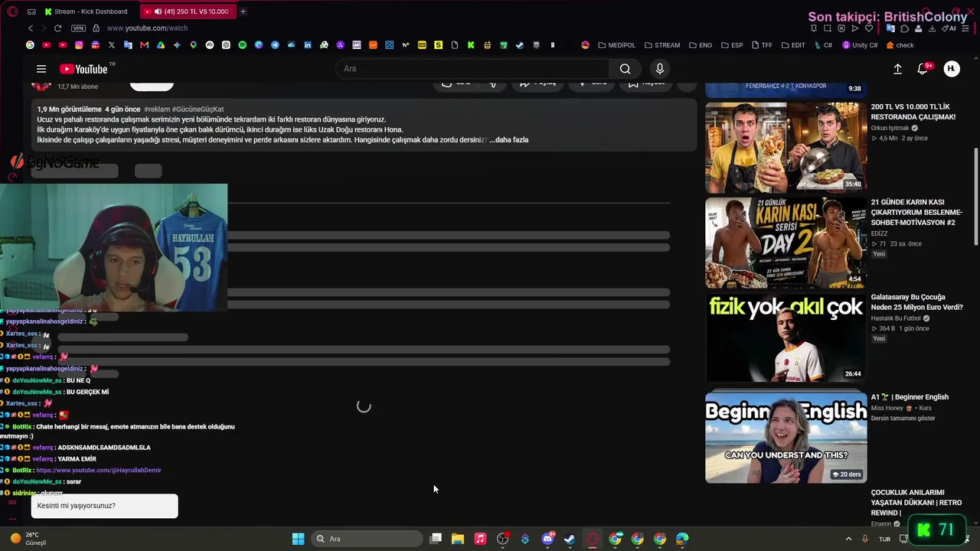Screen dimensions: 980x551
Task: Click the YouTube search input field
Action: pos(472,69)
